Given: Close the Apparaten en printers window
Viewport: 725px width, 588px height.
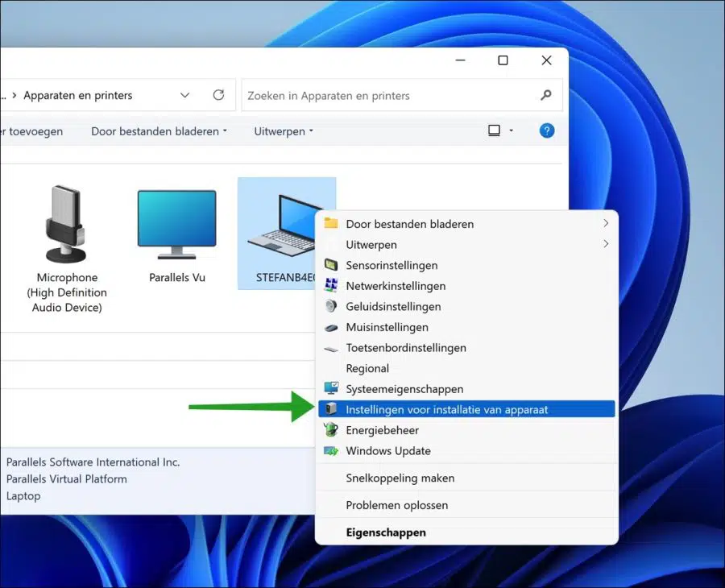Looking at the screenshot, I should point(546,60).
